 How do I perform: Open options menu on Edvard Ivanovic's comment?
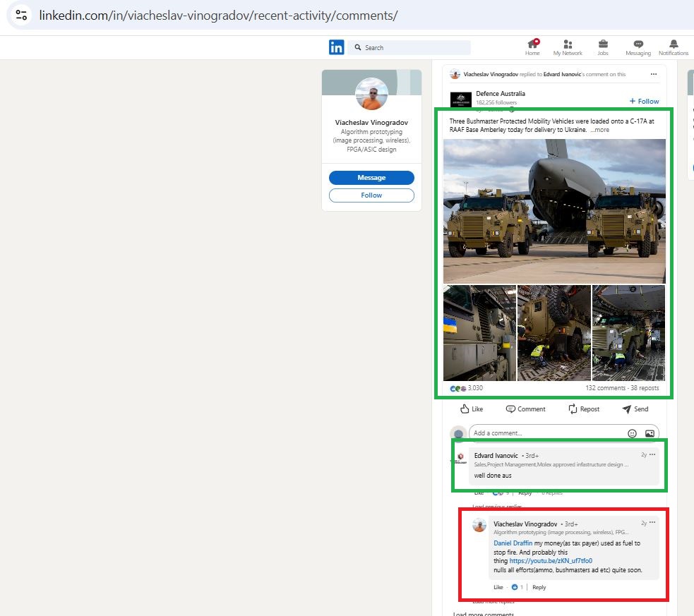652,454
